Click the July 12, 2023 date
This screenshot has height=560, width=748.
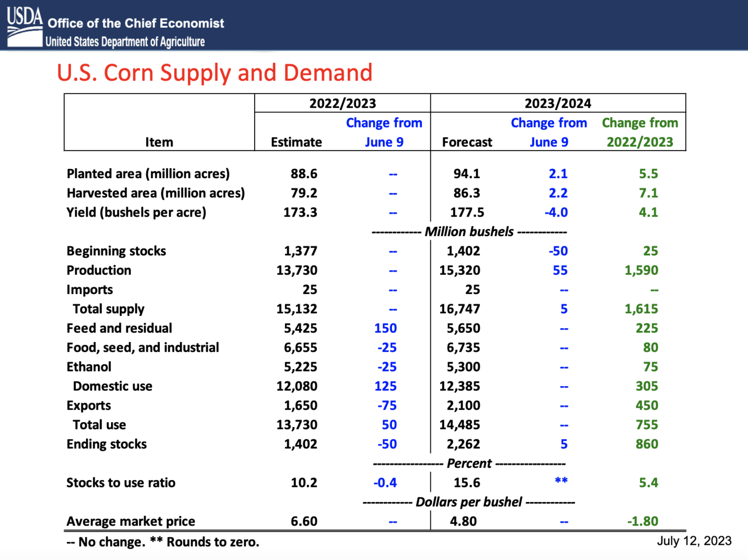click(x=694, y=541)
